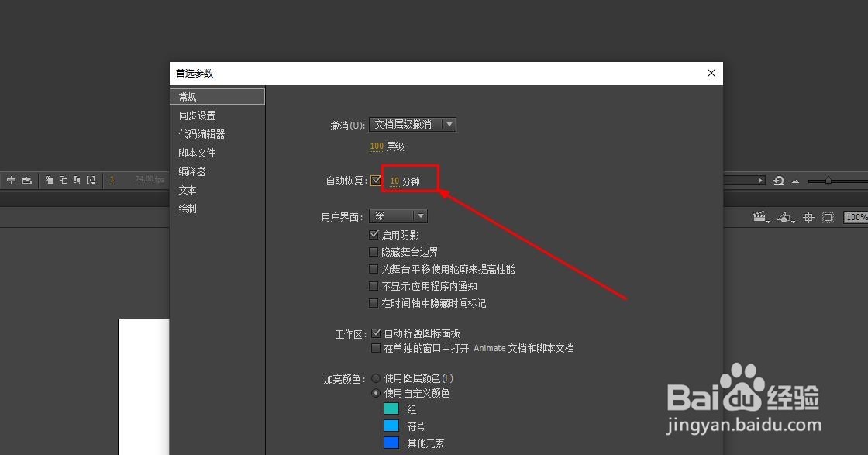Toggle the Loop playback icon

coord(26,181)
